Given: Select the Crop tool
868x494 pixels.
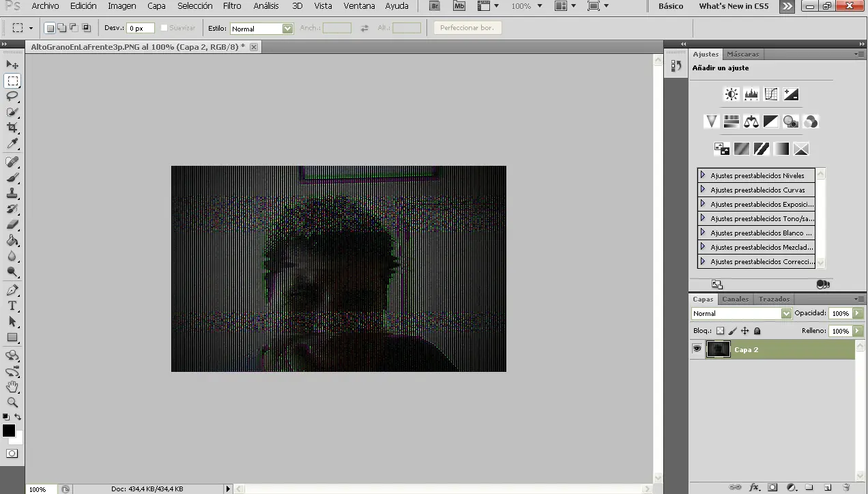Looking at the screenshot, I should 12,128.
